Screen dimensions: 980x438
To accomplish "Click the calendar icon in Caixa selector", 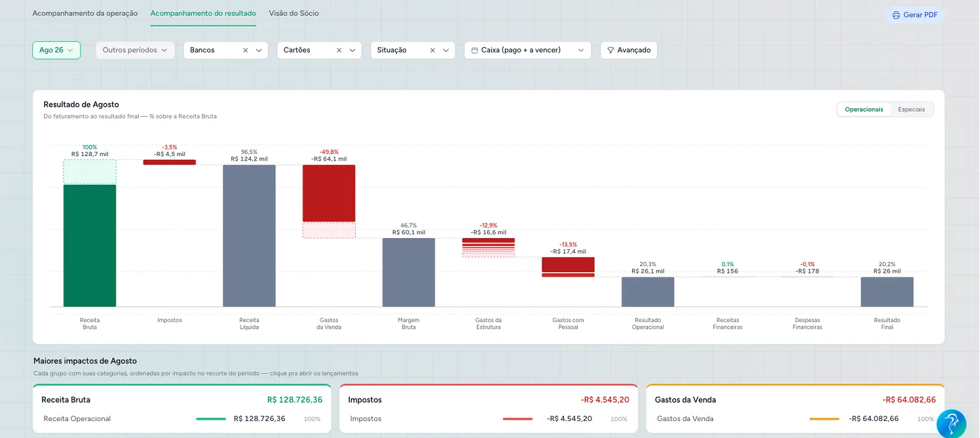I will 475,50.
